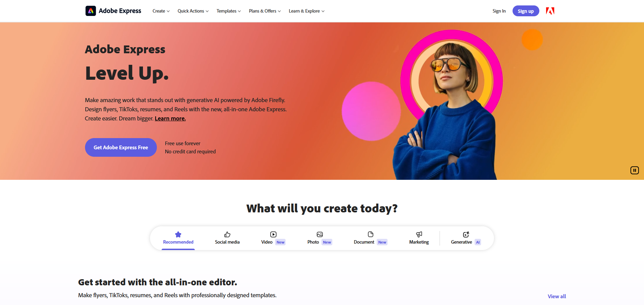Image resolution: width=644 pixels, height=305 pixels.
Task: Choose the Marketing megaphone icon
Action: 419,234
